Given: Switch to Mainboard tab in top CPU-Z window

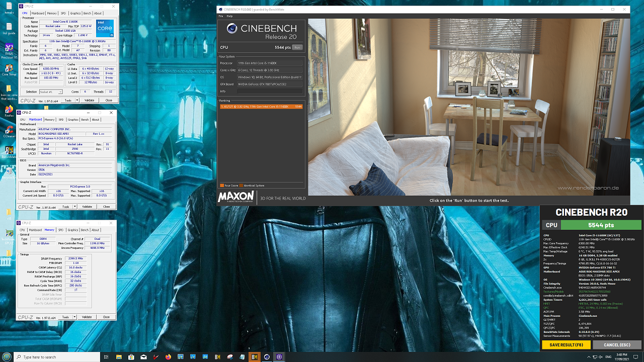Looking at the screenshot, I should click(38, 13).
